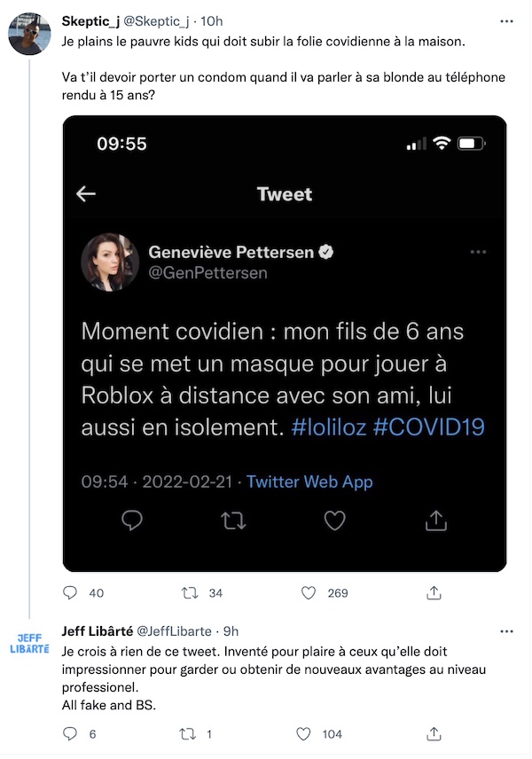Screen dimensions: 532x759
Task: Open the #loliloz hashtag
Action: (329, 427)
